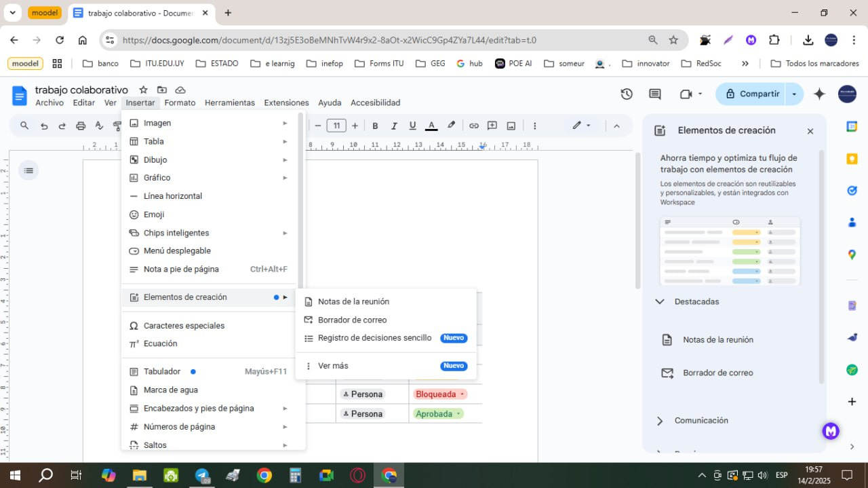
Task: Star the document trabajo colaborativo
Action: pyautogui.click(x=143, y=90)
